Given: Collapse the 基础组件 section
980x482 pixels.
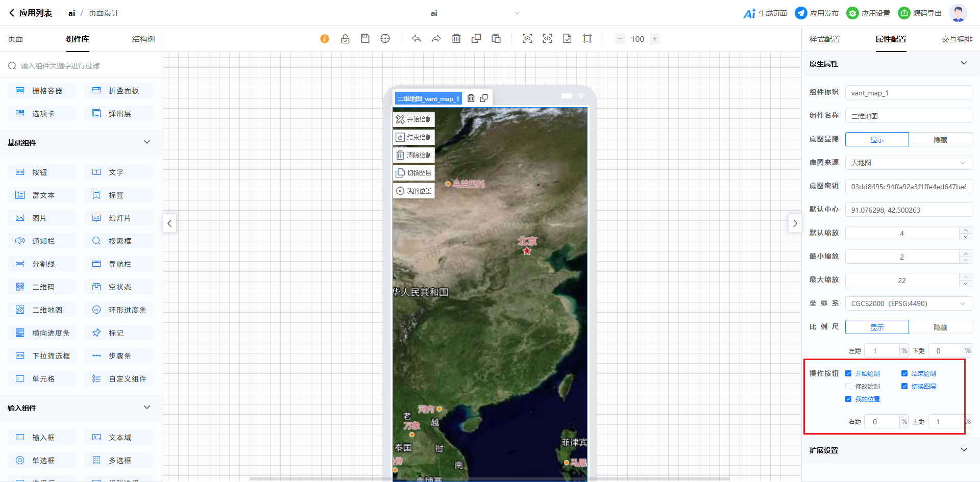Looking at the screenshot, I should coord(147,142).
